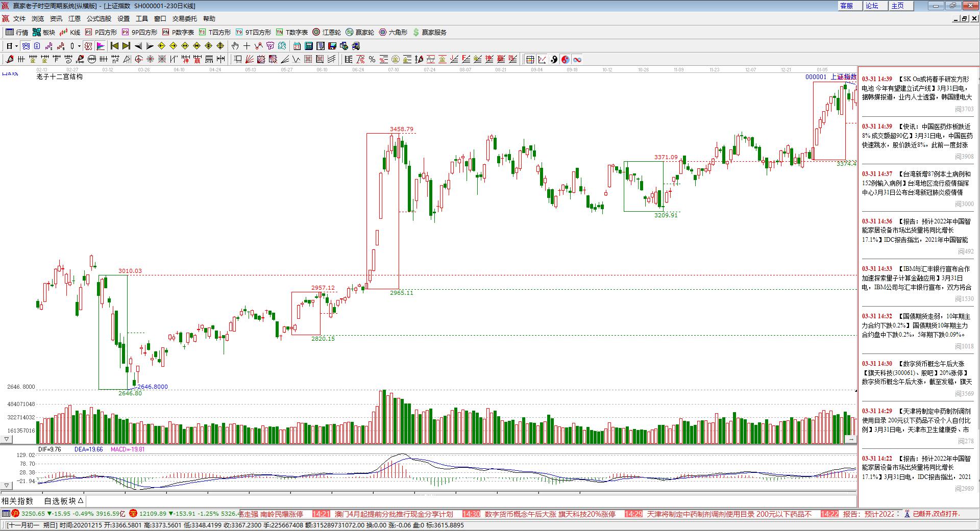Viewport: 980px width, 531px height.
Task: Open the 公式选股 menu
Action: 99,18
